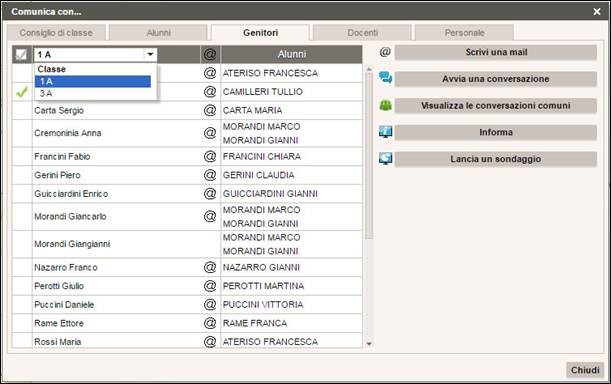Click the @ icon for Rossi Maria
Screen dimensions: 611x384
[210, 342]
